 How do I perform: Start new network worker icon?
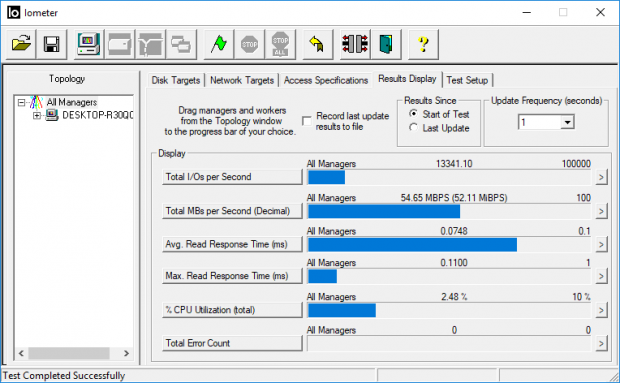tap(150, 44)
